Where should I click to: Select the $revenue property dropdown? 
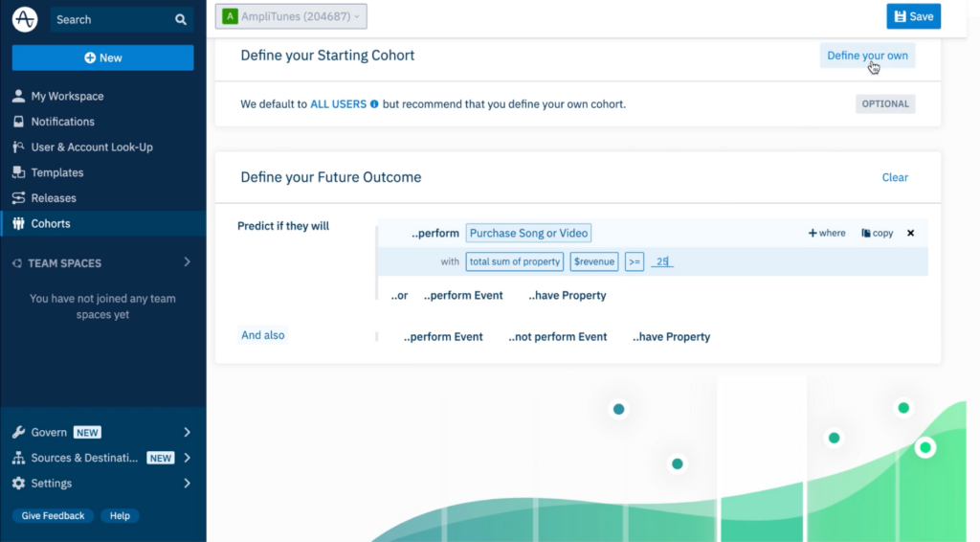click(x=593, y=261)
